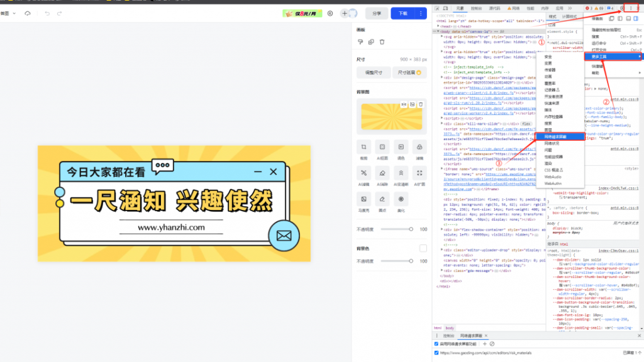
Task: Expand the head element node
Action: tap(438, 26)
